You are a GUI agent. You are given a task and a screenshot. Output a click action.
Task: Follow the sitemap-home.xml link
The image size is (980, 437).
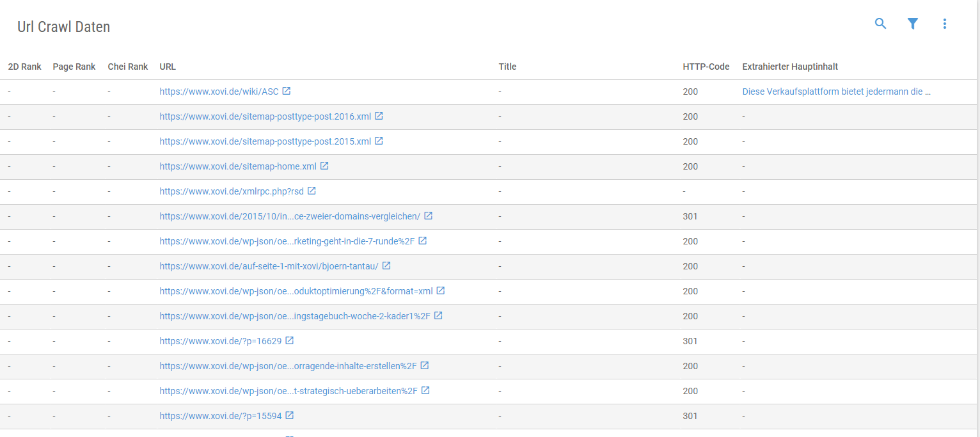[x=238, y=166]
